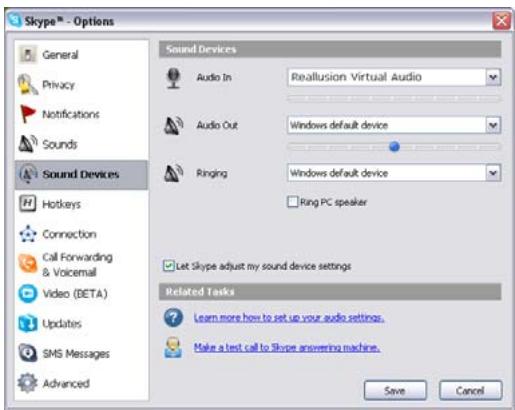The height and width of the screenshot is (410, 515).
Task: Open the SMS Messages section
Action: (x=81, y=353)
